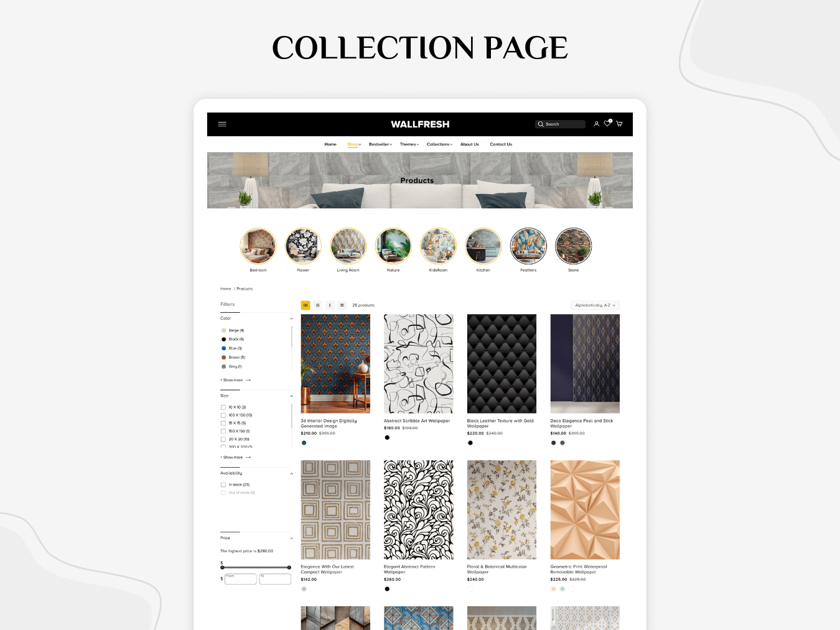
Task: Tick the 100 X 100 size checkbox
Action: [223, 415]
